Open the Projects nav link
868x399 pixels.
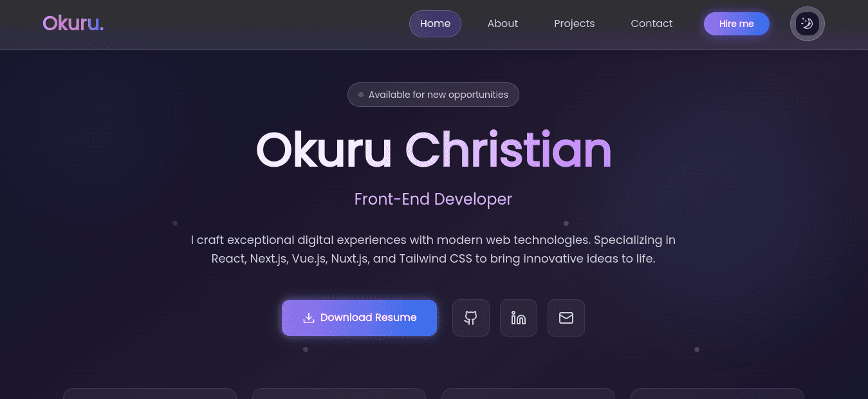[574, 24]
